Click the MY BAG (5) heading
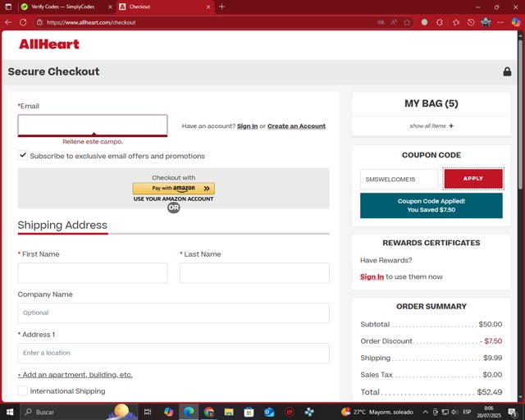Viewport: 525px width, 420px height. pos(431,103)
